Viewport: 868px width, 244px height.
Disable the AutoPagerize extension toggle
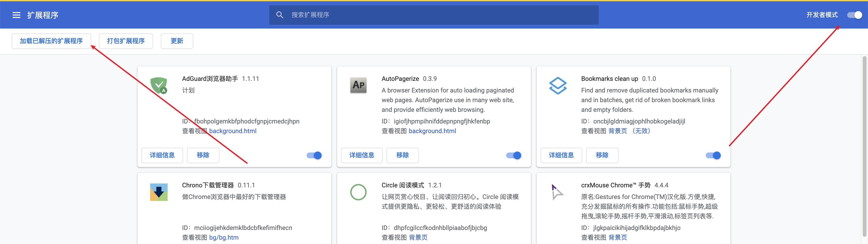(x=513, y=155)
